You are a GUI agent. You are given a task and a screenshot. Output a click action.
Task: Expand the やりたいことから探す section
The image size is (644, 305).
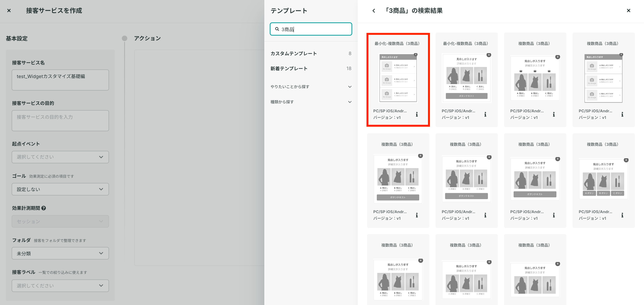click(x=311, y=87)
